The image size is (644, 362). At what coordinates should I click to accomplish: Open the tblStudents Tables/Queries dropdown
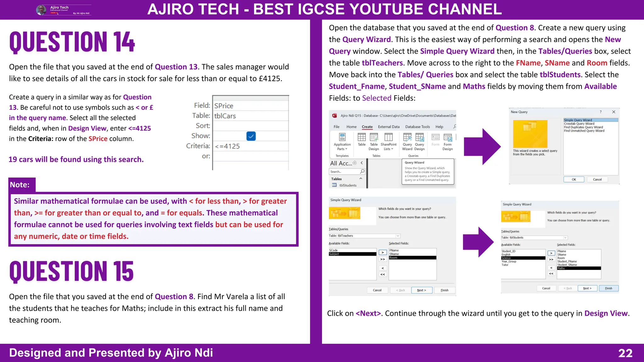pos(565,238)
